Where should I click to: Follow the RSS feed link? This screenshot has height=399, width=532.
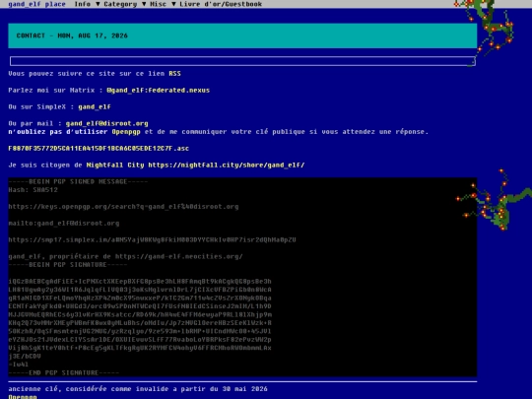[174, 74]
